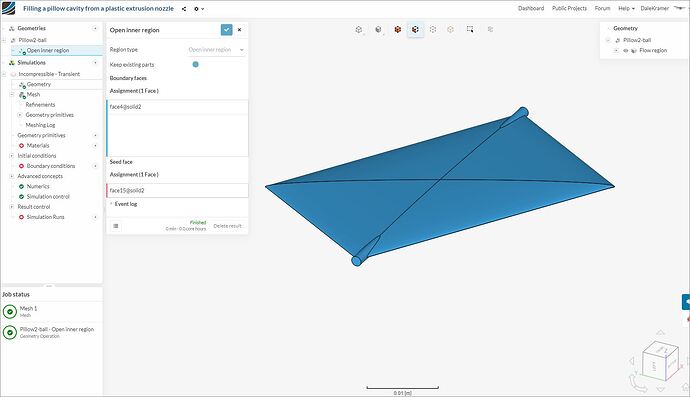Screen dimensions: 690x397
Task: Open the event log list icon
Action: 116,226
